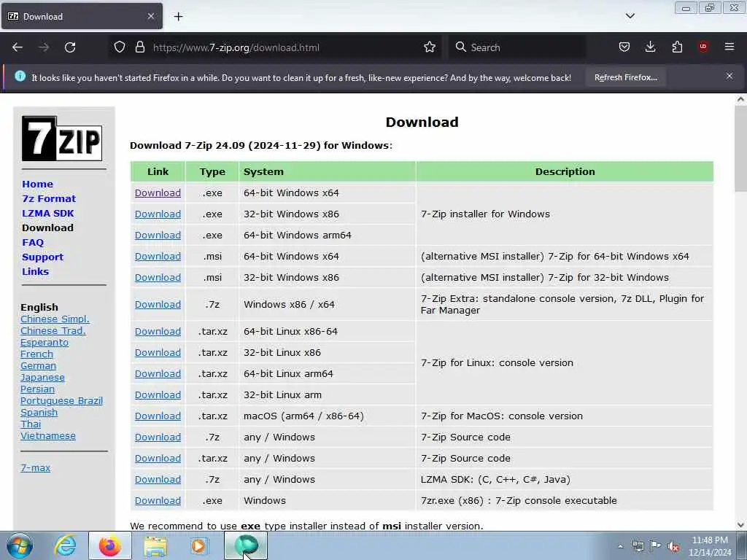Switch language to Persian

[x=37, y=389]
